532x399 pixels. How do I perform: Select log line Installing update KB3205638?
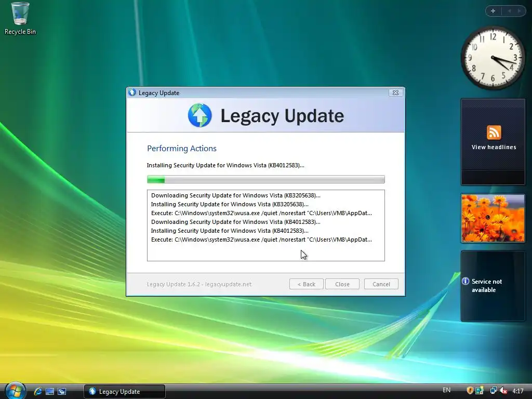click(x=229, y=204)
